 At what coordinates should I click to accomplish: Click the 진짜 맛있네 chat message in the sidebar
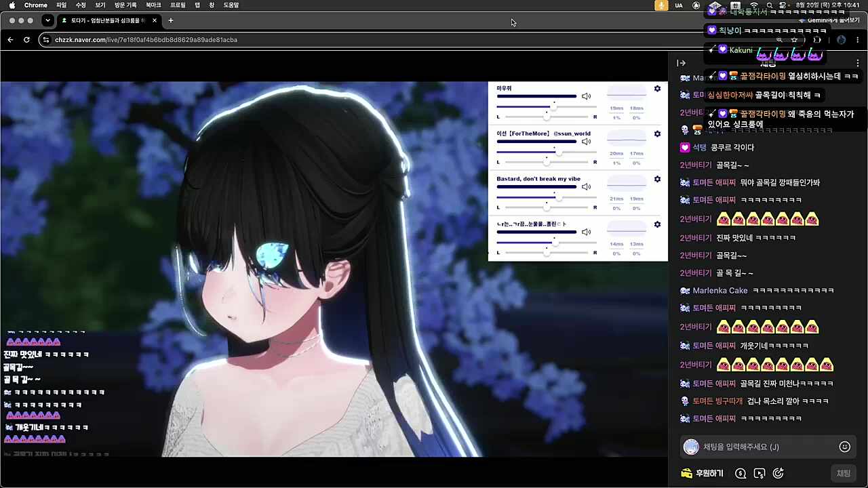[756, 238]
